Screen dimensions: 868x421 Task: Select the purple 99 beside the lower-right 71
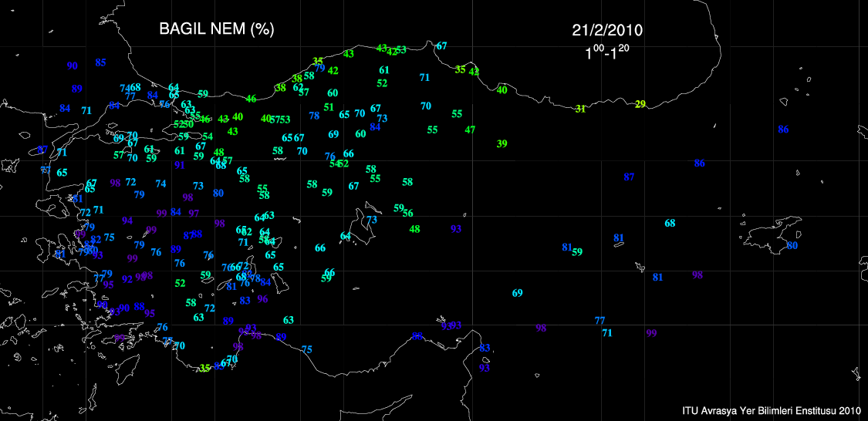(x=652, y=333)
